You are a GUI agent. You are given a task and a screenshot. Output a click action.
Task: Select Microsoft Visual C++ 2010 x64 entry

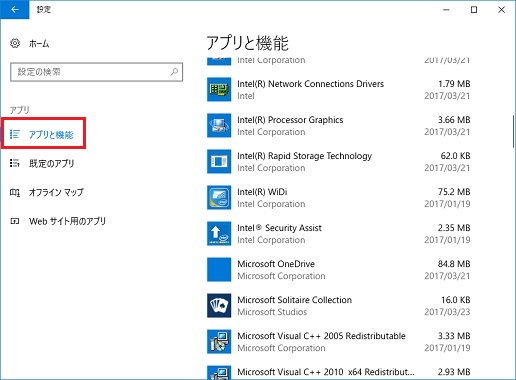[338, 373]
